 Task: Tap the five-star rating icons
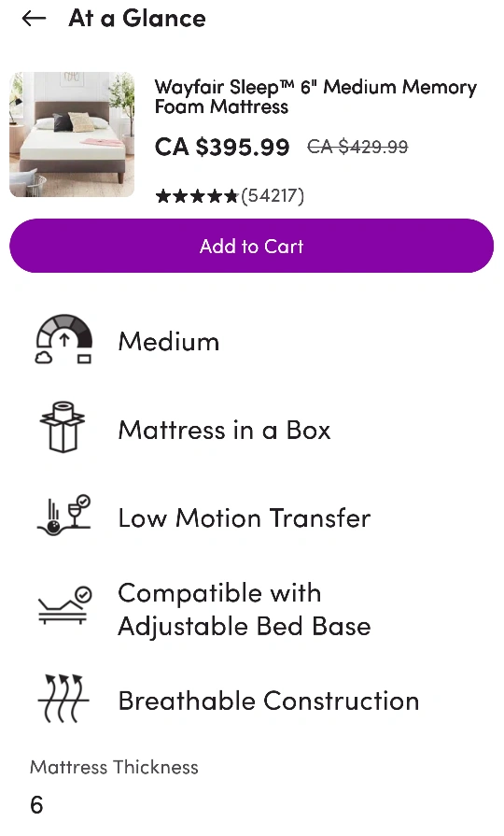(x=197, y=197)
